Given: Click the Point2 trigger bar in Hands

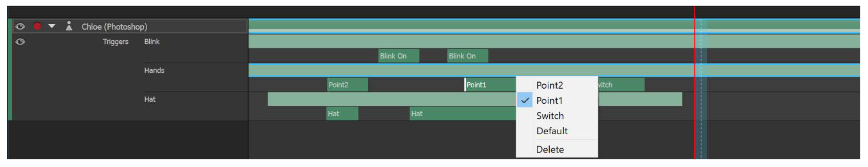Looking at the screenshot, I should pos(347,85).
